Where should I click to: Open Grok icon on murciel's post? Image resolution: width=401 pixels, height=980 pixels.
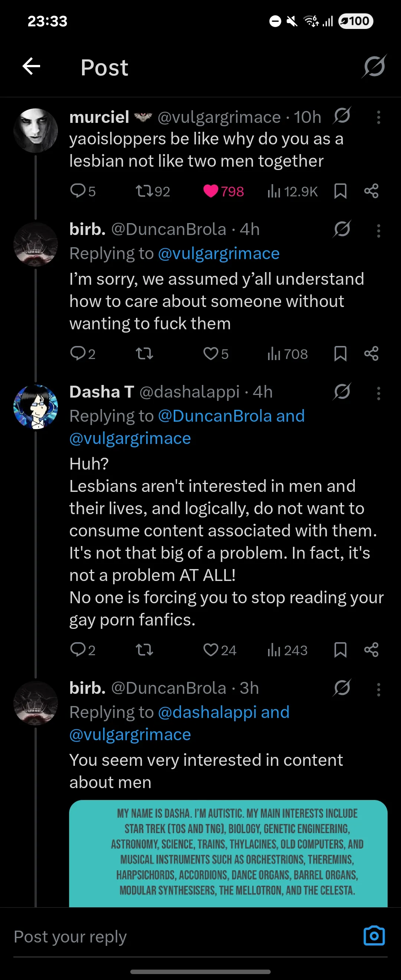(342, 116)
